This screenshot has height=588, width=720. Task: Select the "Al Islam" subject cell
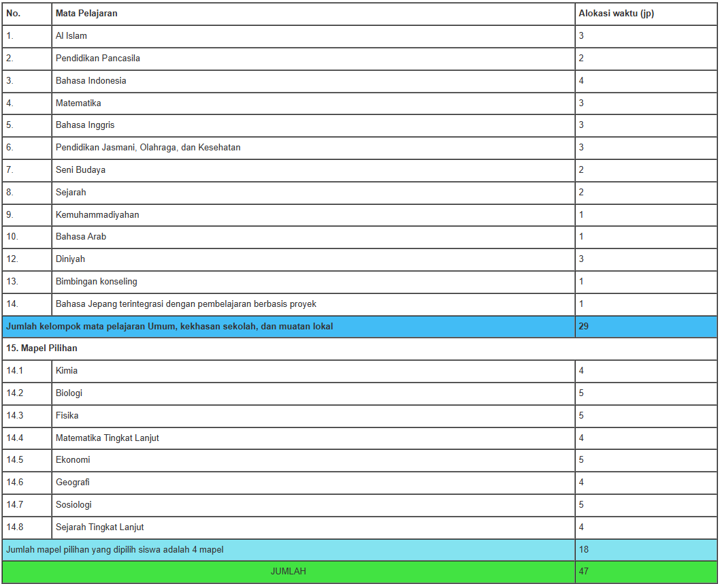71,36
